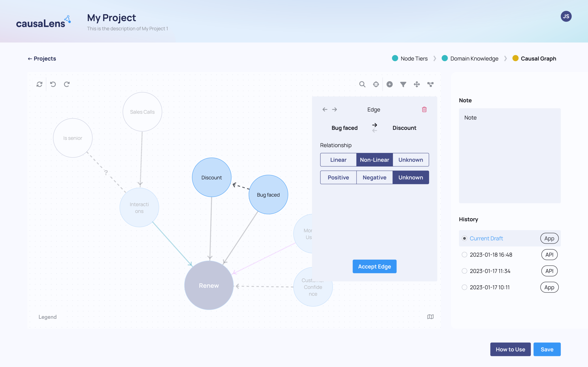This screenshot has height=367, width=588.
Task: Open the graph search magnifier
Action: tap(362, 84)
